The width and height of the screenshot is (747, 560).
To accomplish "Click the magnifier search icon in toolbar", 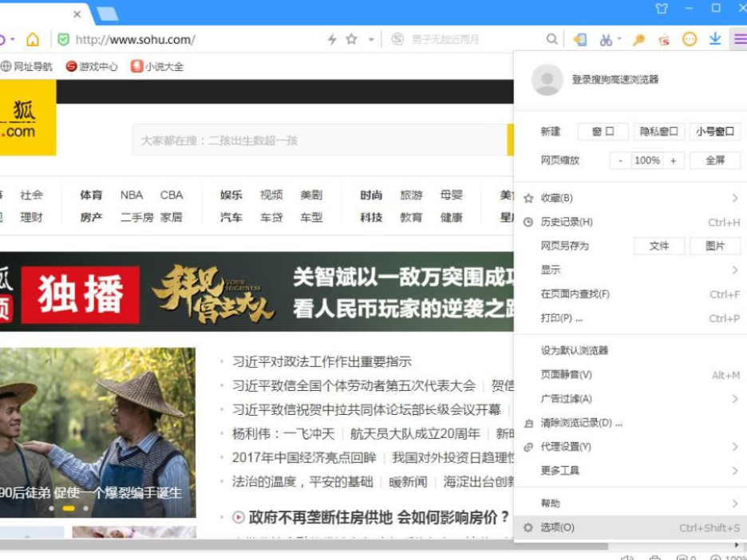I will (x=551, y=39).
